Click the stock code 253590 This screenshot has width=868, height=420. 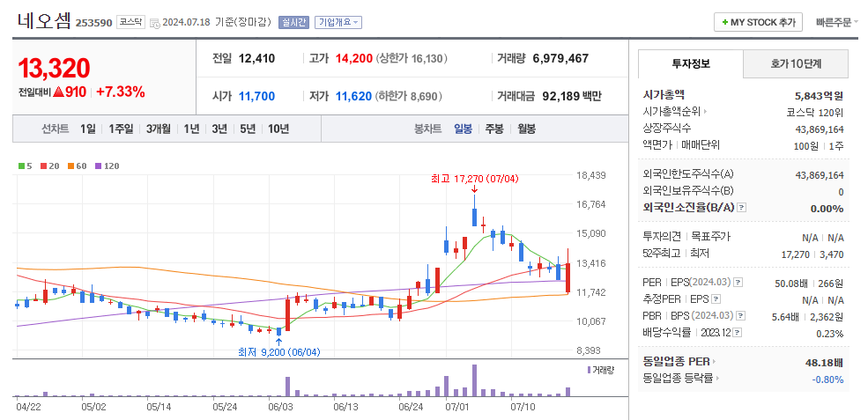point(93,23)
